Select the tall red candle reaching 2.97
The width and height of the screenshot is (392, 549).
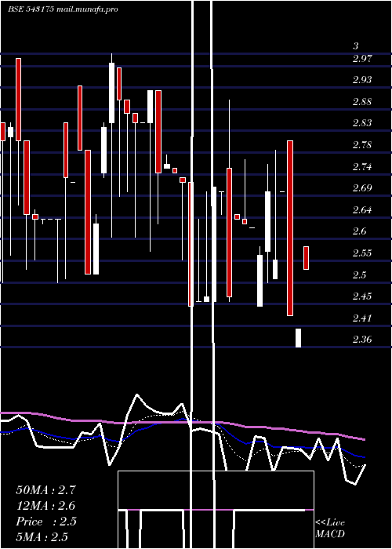pos(18,100)
